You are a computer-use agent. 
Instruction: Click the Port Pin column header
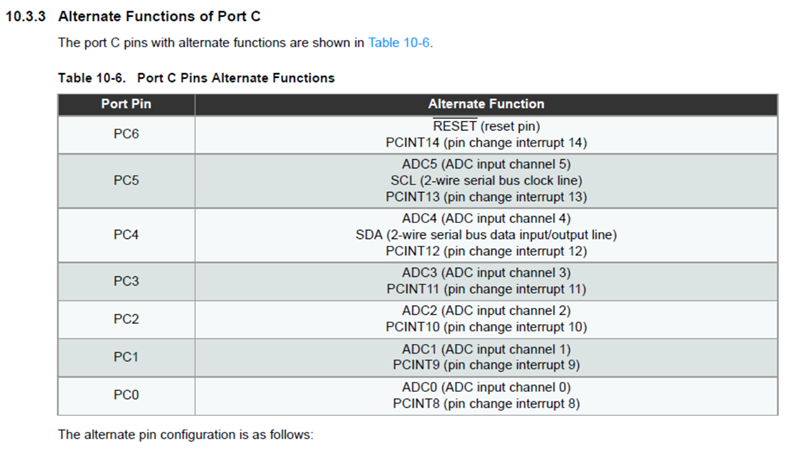coord(126,104)
